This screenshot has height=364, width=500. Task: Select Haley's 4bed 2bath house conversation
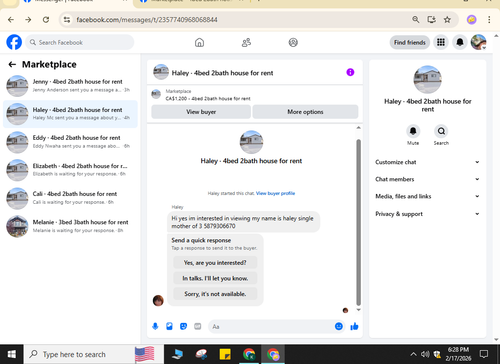[70, 114]
